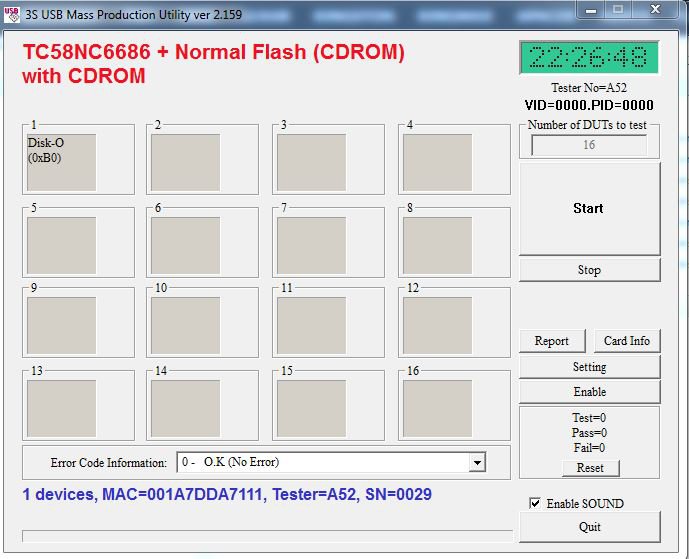Close the utility window
This screenshot has height=559, width=689.
click(x=655, y=10)
